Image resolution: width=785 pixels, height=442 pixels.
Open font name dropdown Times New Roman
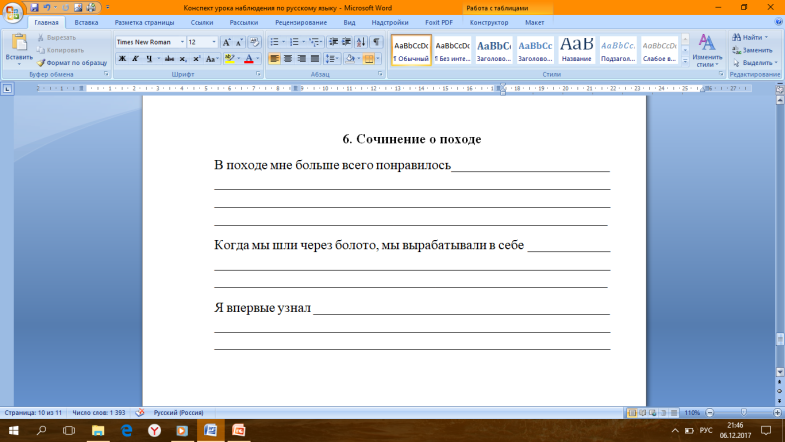[x=182, y=42]
